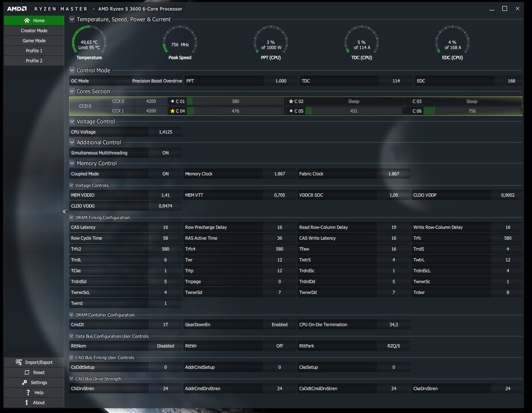Collapse the sidebar with double chevron
The image size is (532, 413).
[x=64, y=212]
